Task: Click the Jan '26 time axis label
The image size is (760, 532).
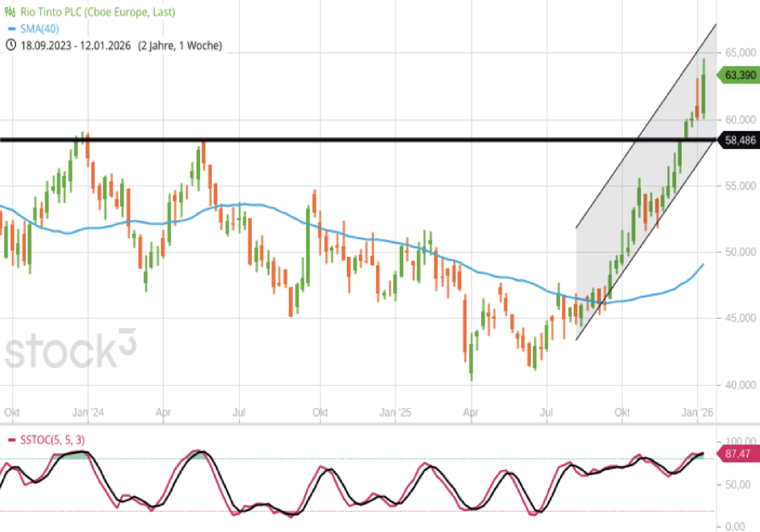Action: click(x=697, y=413)
